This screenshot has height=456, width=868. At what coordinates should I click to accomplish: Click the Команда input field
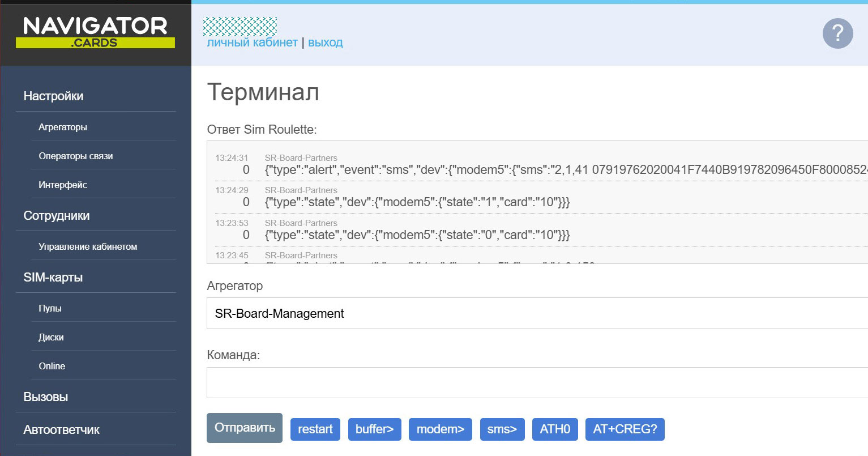(537, 382)
